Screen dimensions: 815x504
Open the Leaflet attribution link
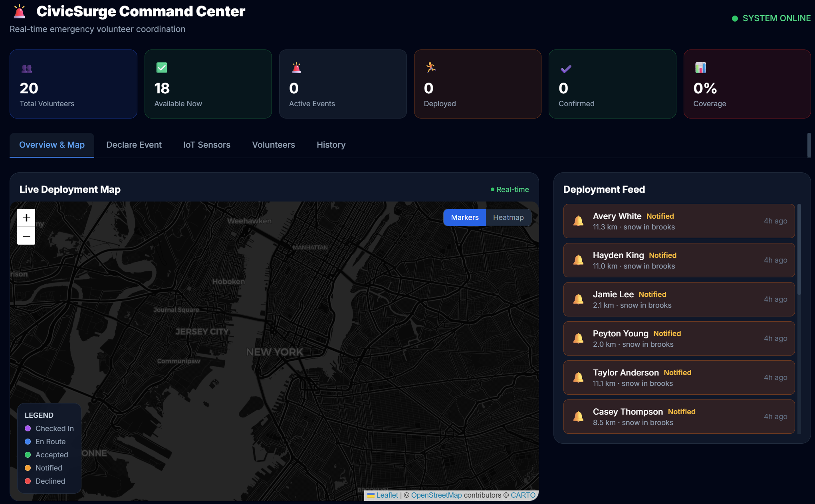tap(387, 495)
